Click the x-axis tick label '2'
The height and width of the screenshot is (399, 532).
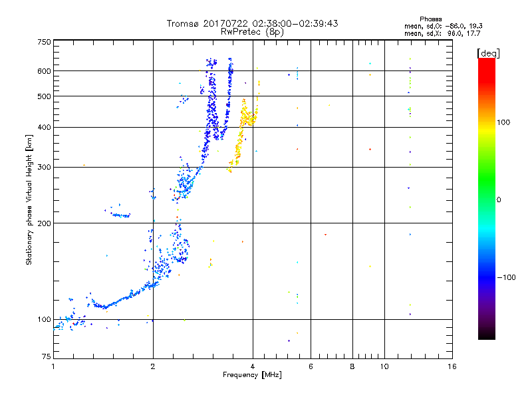pyautogui.click(x=153, y=366)
